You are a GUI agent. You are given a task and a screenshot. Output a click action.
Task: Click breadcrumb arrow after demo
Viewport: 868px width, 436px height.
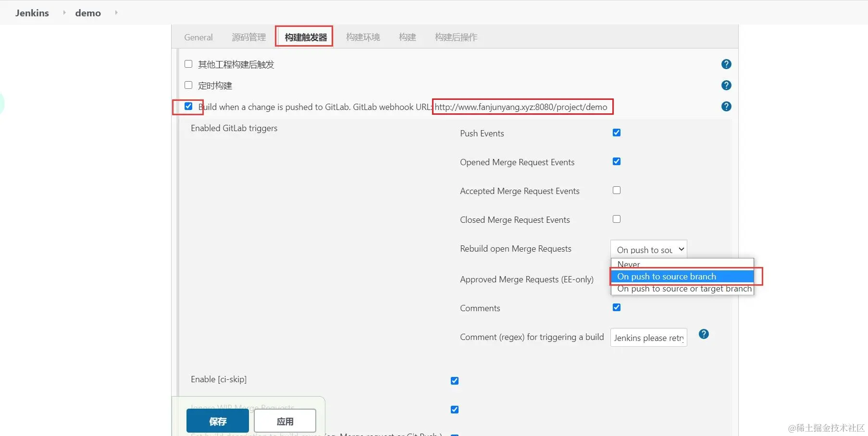(x=116, y=13)
